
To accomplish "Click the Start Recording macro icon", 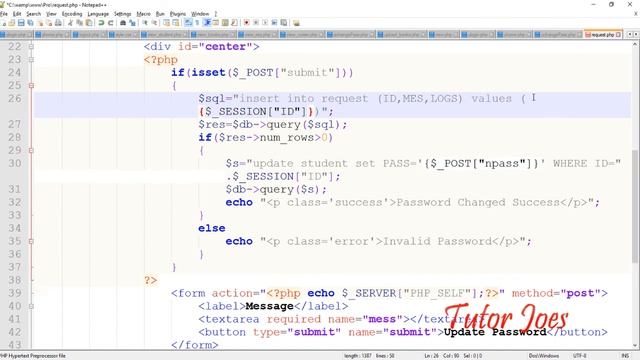I will pos(246,23).
